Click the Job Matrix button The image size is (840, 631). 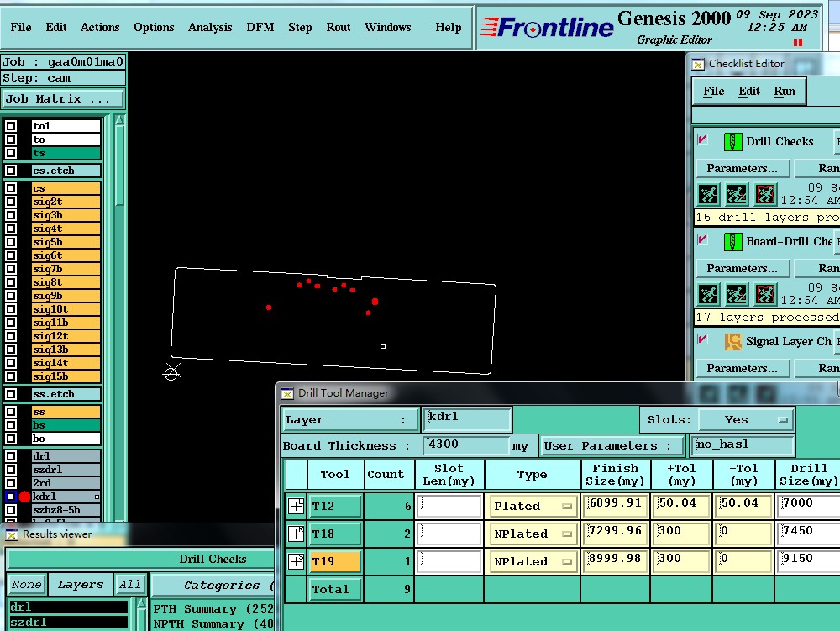tap(63, 98)
